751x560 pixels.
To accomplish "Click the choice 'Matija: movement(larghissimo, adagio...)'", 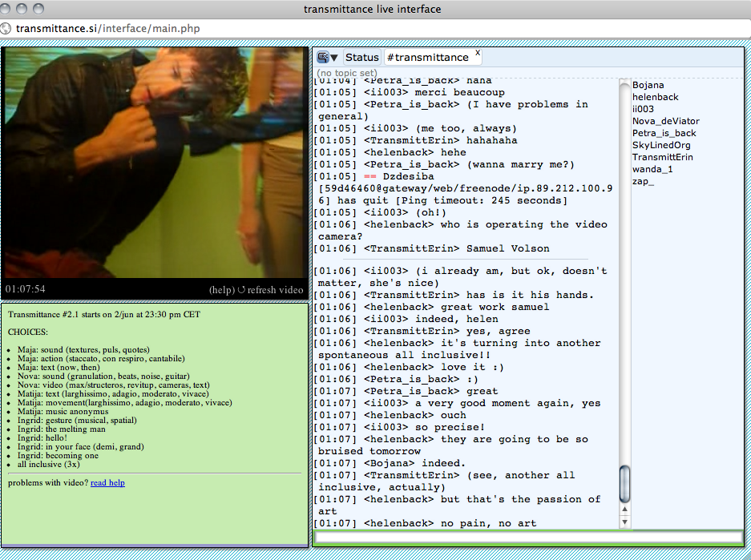I will pyautogui.click(x=124, y=403).
